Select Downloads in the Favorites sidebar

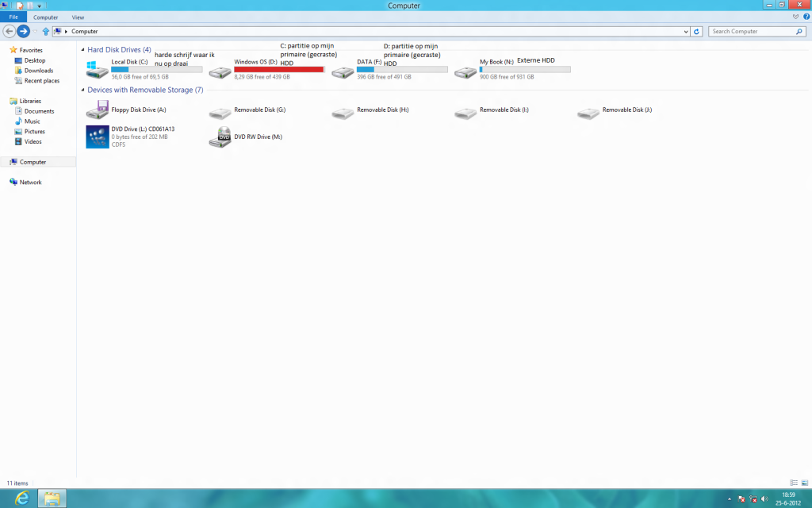(x=38, y=71)
